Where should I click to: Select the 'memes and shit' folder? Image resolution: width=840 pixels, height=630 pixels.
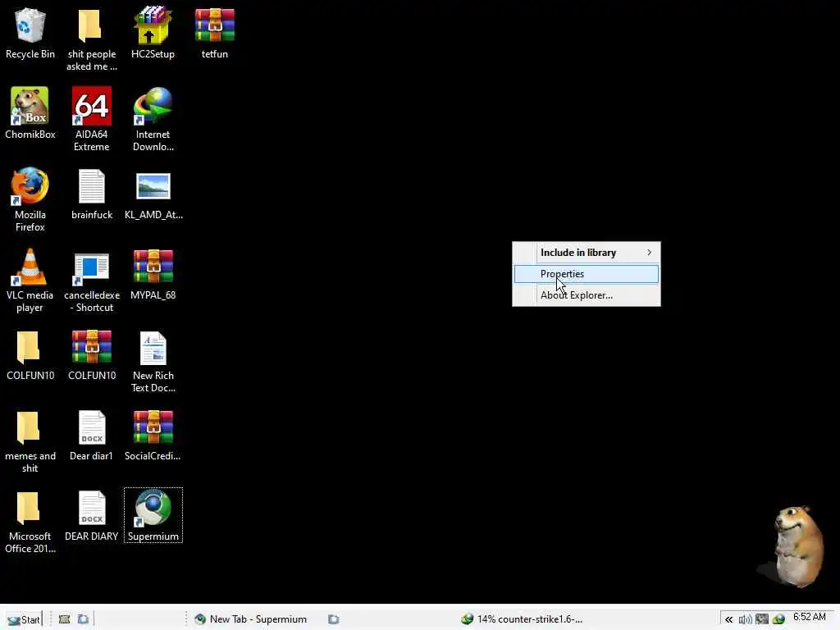pos(30,441)
